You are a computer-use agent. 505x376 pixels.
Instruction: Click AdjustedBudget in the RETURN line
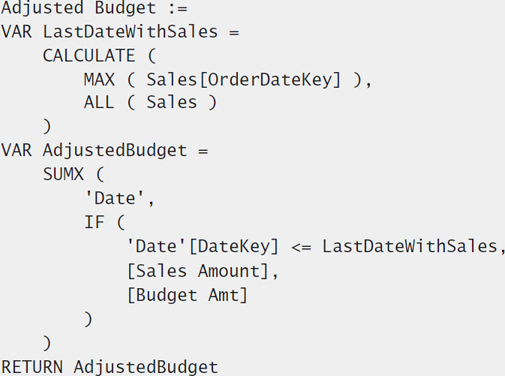point(146,367)
